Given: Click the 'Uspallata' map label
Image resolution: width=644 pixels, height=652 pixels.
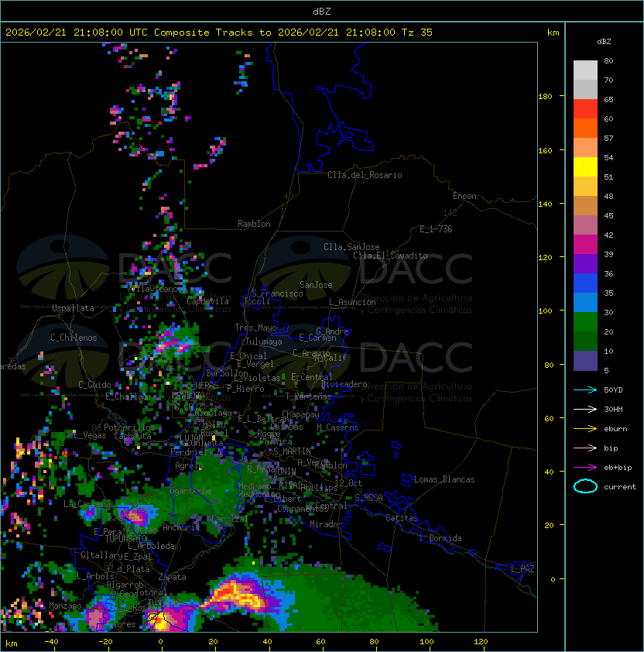Looking at the screenshot, I should point(74,308).
